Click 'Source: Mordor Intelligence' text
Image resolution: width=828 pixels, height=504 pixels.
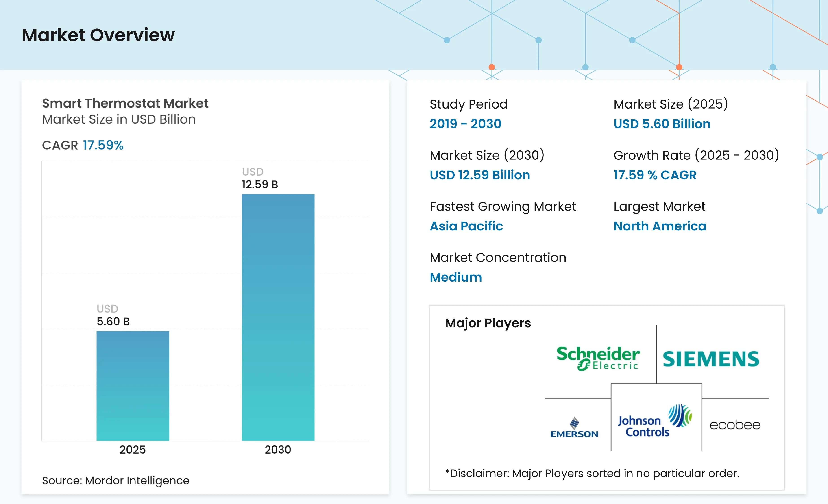115,480
